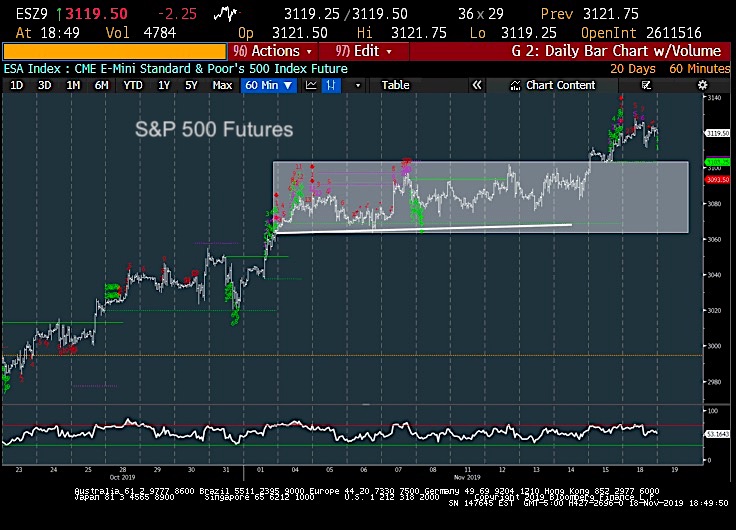Open the annotation edit pencil icon

click(646, 85)
